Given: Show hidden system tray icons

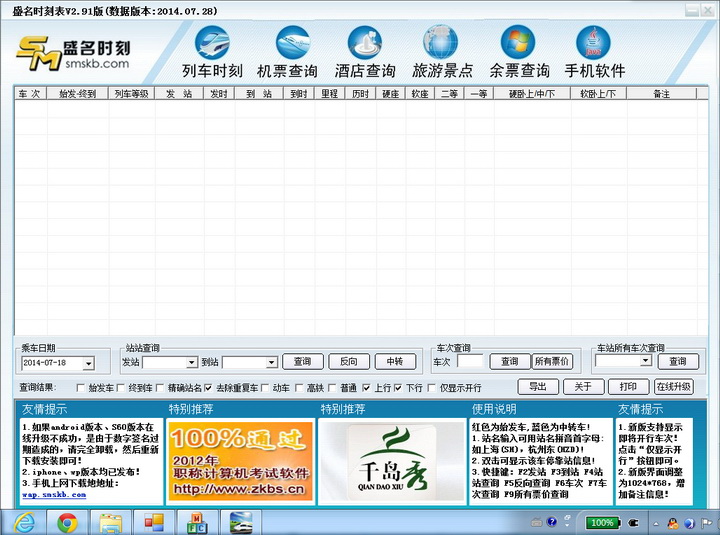Looking at the screenshot, I should click(x=656, y=524).
